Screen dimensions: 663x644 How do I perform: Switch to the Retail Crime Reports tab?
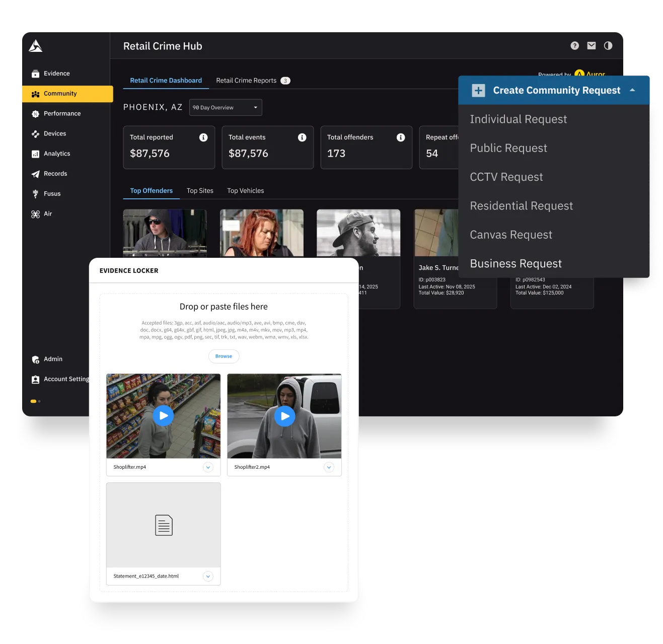tap(246, 81)
